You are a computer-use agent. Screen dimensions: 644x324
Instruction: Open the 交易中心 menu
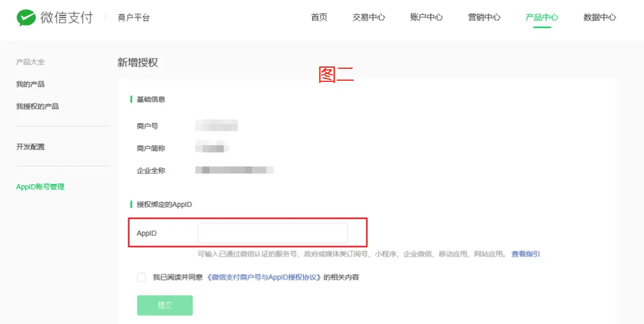click(x=369, y=17)
